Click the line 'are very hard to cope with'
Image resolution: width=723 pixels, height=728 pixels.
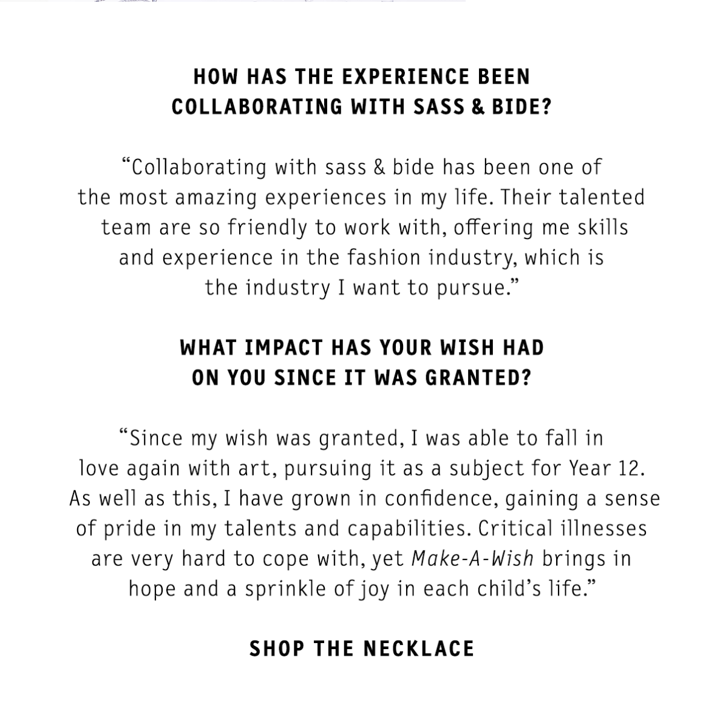[362, 558]
